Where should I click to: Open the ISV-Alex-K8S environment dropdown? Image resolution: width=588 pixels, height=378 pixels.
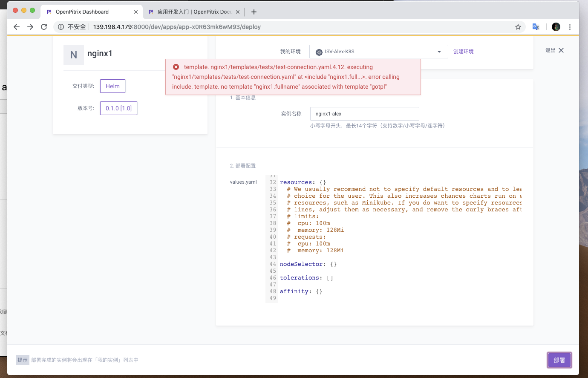click(x=439, y=51)
